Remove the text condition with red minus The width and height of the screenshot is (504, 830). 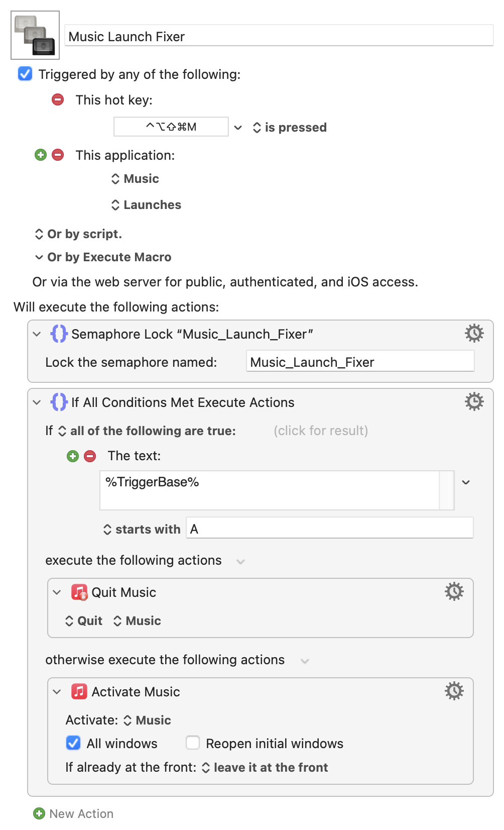pyautogui.click(x=90, y=456)
